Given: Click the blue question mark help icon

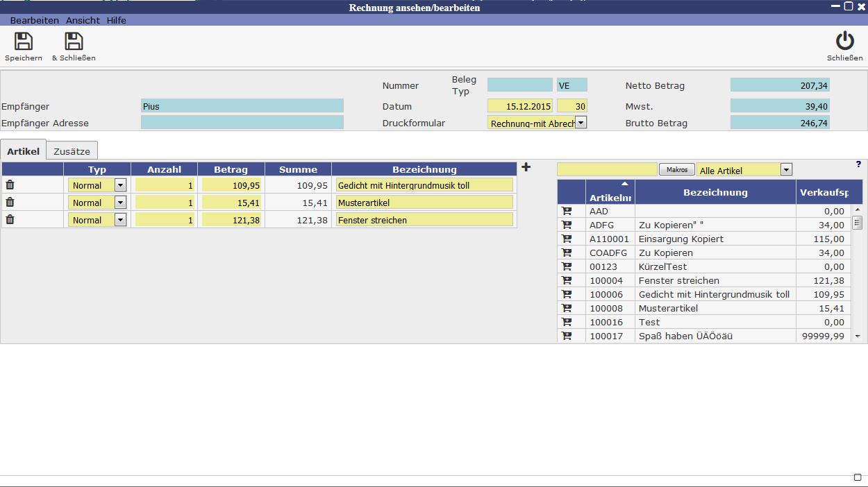Looking at the screenshot, I should point(859,164).
